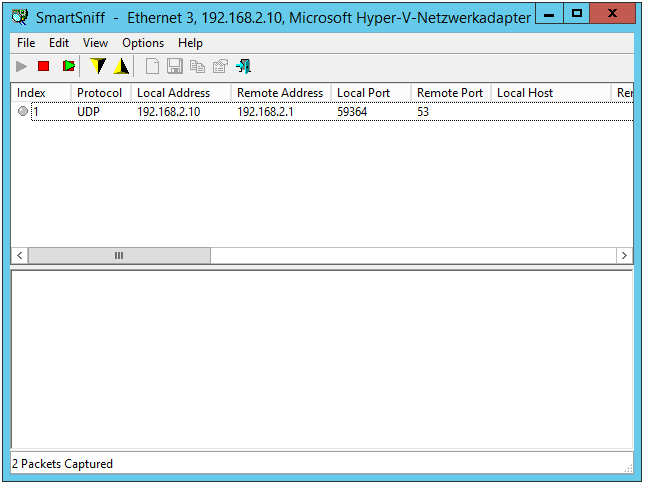Click the exit door toolbar icon
This screenshot has height=485, width=645.
(243, 66)
